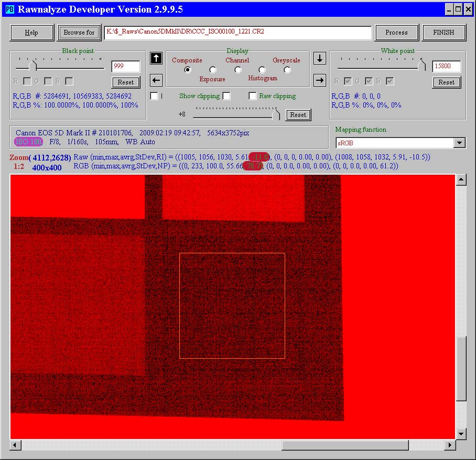476x460 pixels.
Task: Click the horizontal scrollbar left arrow
Action: [16, 445]
